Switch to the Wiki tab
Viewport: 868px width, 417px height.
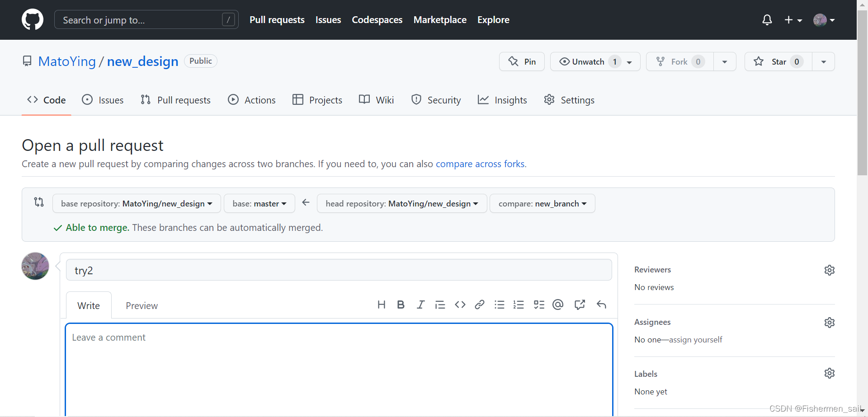coord(376,100)
